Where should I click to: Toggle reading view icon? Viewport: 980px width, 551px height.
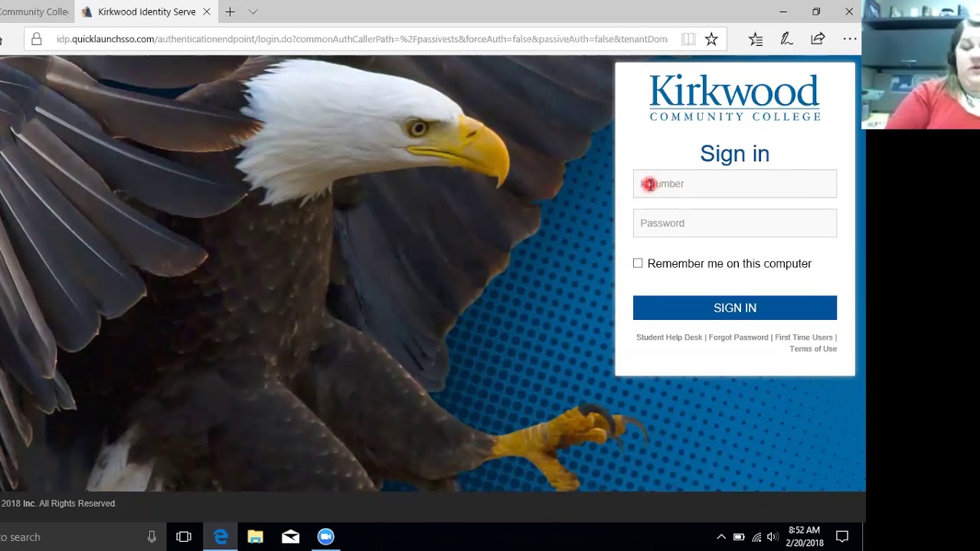[688, 39]
